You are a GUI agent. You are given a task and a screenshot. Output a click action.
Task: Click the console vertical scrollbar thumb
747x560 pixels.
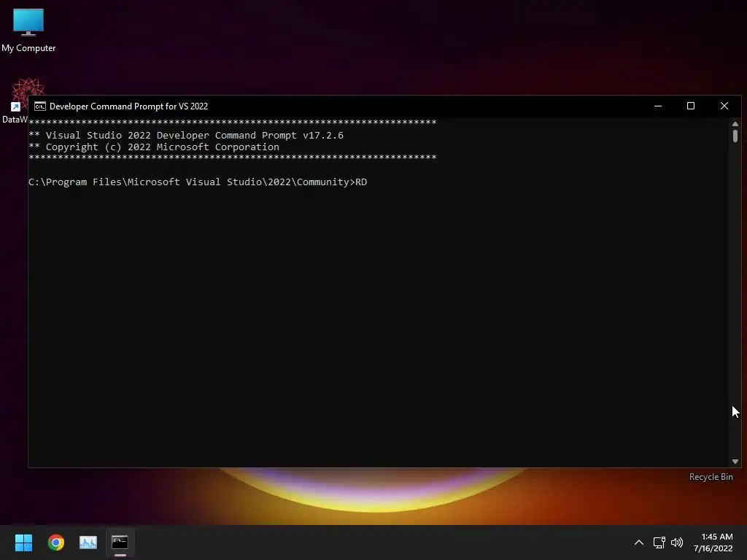[735, 136]
